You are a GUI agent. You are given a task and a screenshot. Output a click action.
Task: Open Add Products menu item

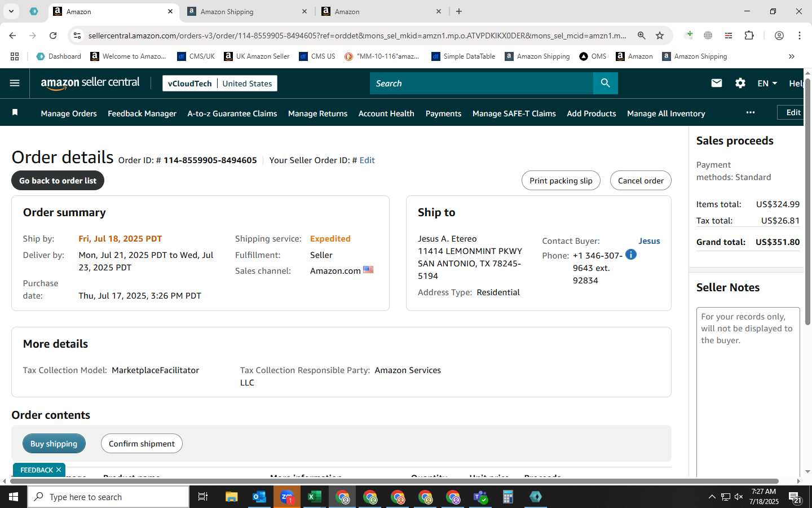pyautogui.click(x=592, y=113)
